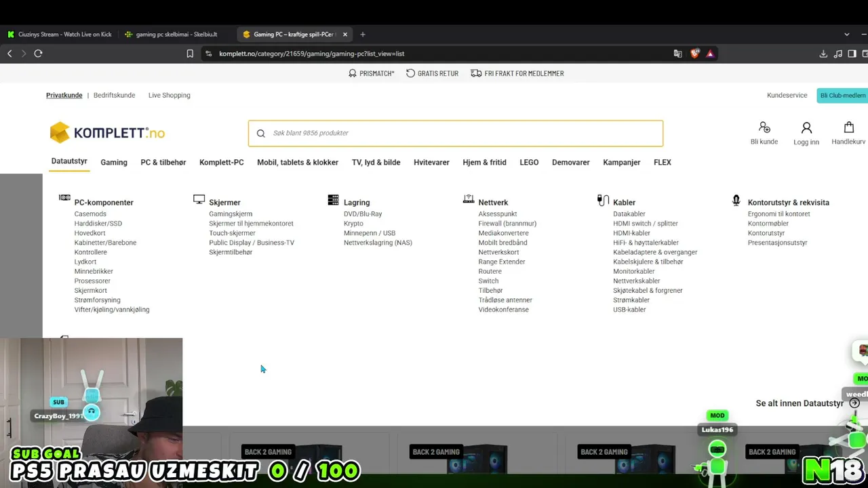868x488 pixels.
Task: Open the Gaming menu
Action: pyautogui.click(x=114, y=163)
